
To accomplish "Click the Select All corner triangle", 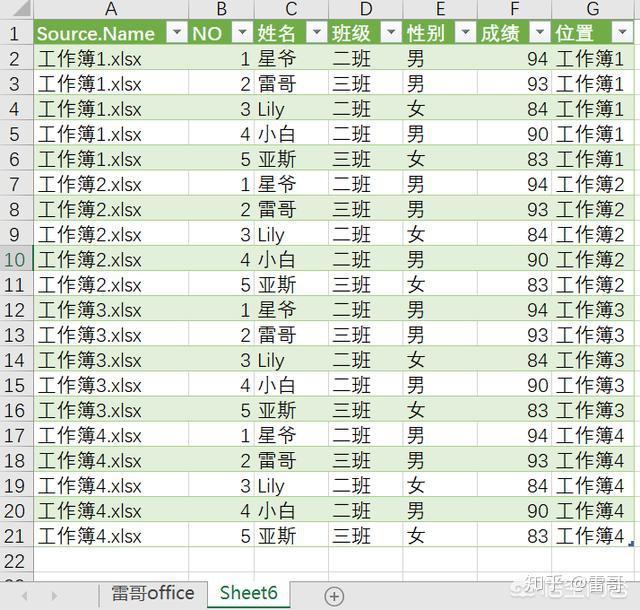I will click(21, 8).
